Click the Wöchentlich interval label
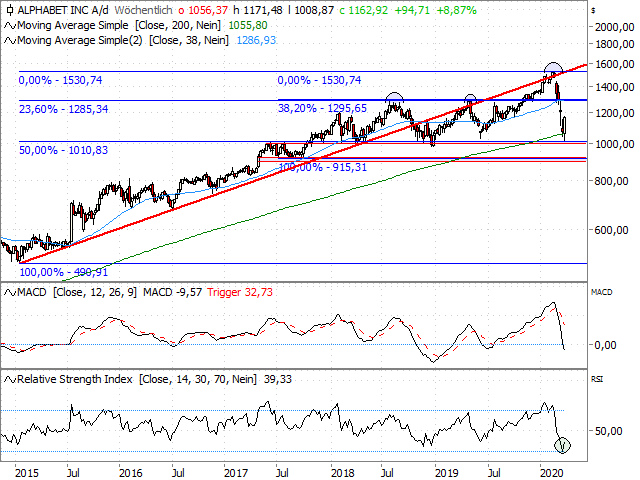 click(x=143, y=10)
